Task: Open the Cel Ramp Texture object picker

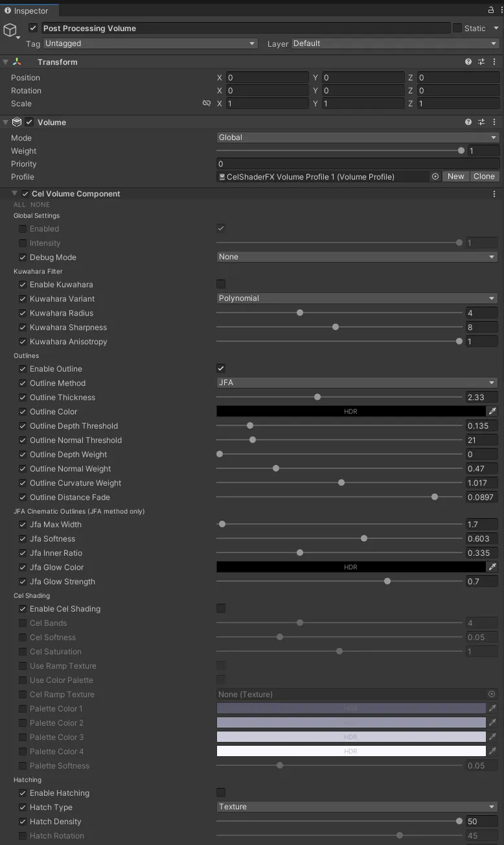Action: (x=492, y=694)
